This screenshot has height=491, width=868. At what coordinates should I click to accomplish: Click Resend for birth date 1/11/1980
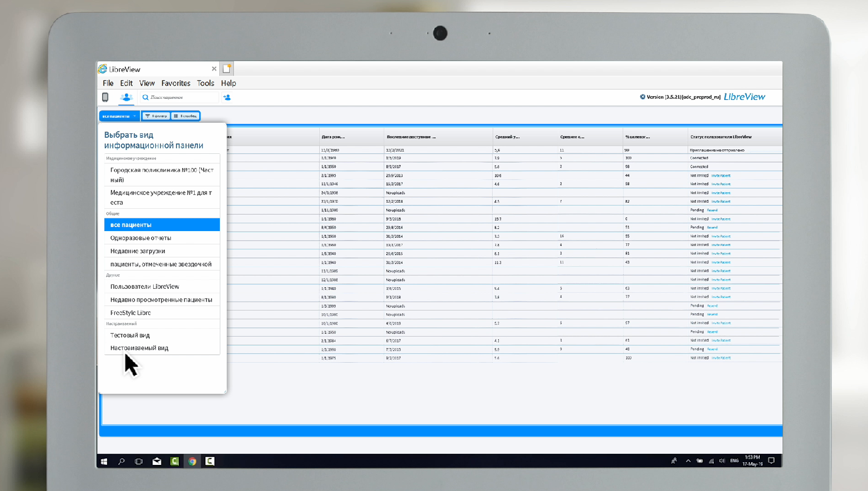[713, 211]
